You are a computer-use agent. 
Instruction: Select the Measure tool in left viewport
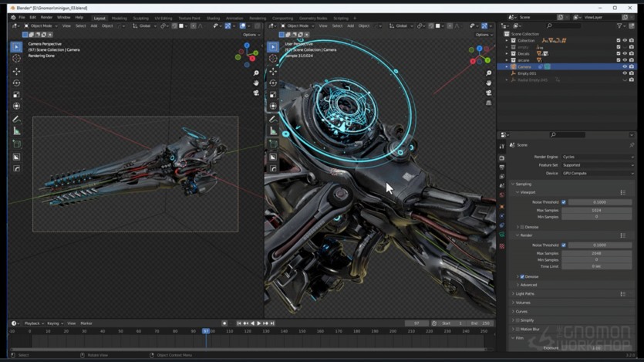[16, 131]
